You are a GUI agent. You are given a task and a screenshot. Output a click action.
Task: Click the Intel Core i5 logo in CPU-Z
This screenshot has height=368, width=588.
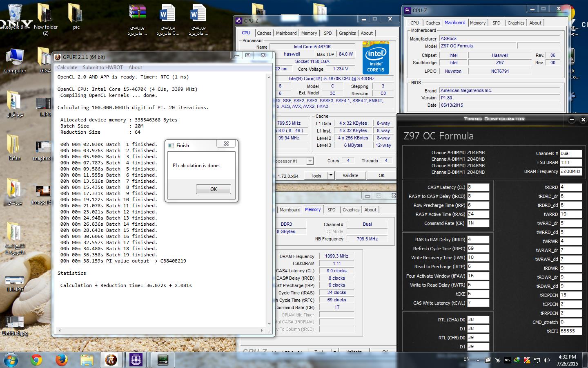point(376,58)
